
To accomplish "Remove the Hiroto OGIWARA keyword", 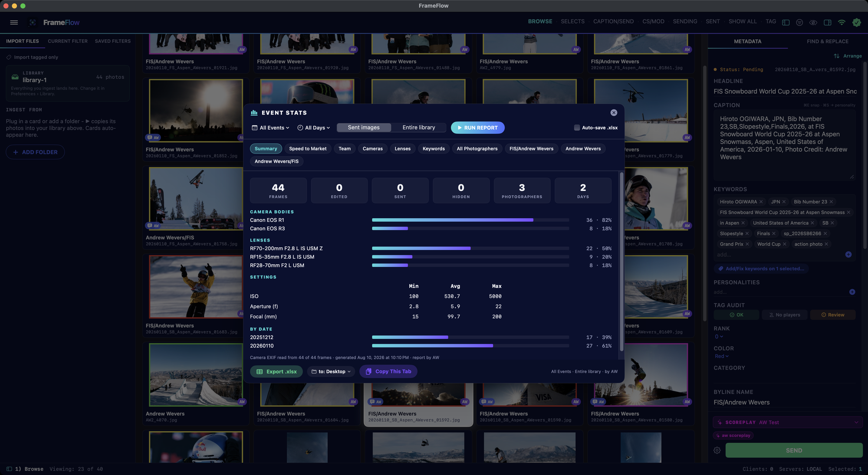I will click(761, 202).
